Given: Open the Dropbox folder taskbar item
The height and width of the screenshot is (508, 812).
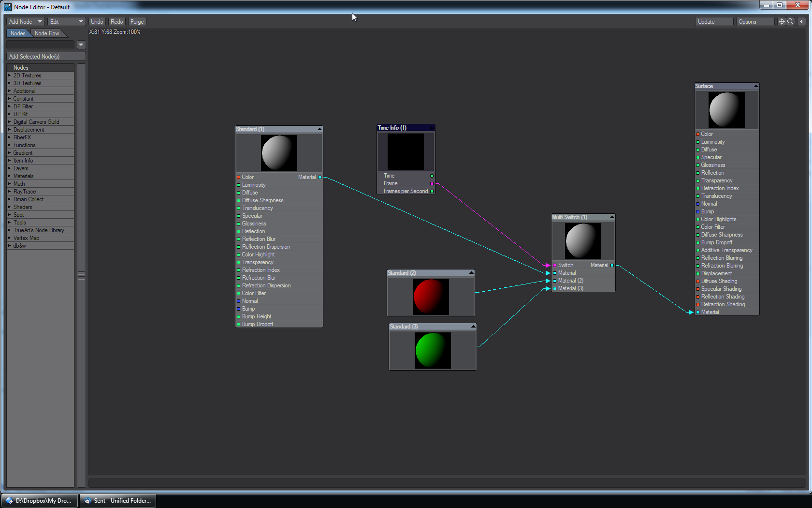Looking at the screenshot, I should pyautogui.click(x=39, y=501).
